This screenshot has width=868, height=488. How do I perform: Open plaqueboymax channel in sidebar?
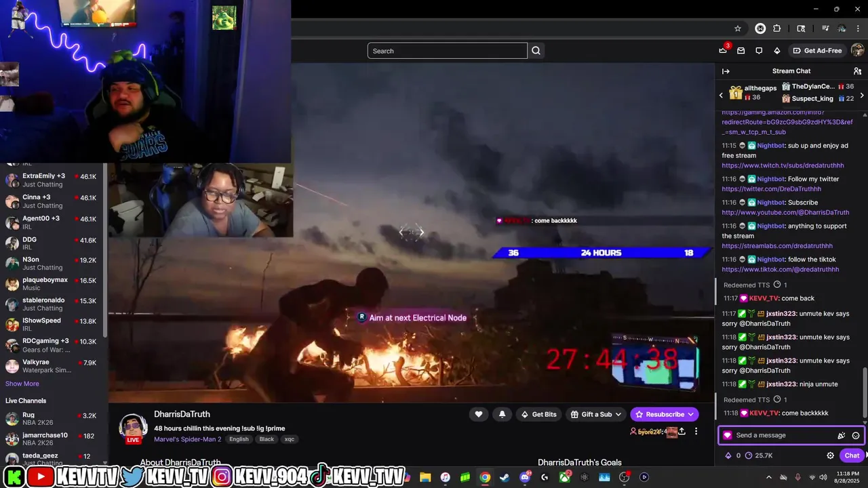coord(52,284)
